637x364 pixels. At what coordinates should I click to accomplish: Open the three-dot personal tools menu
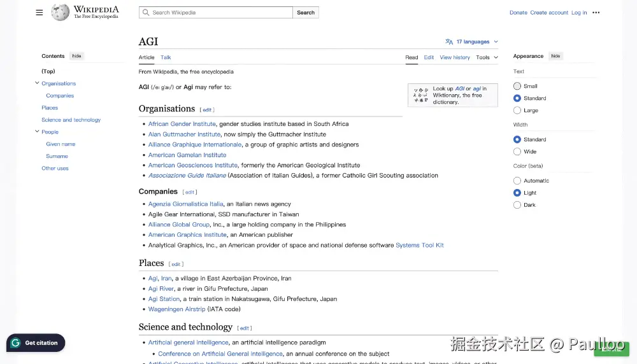596,13
